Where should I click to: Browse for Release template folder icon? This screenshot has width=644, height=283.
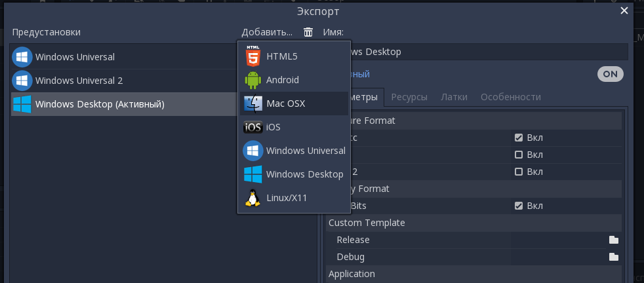[613, 240]
